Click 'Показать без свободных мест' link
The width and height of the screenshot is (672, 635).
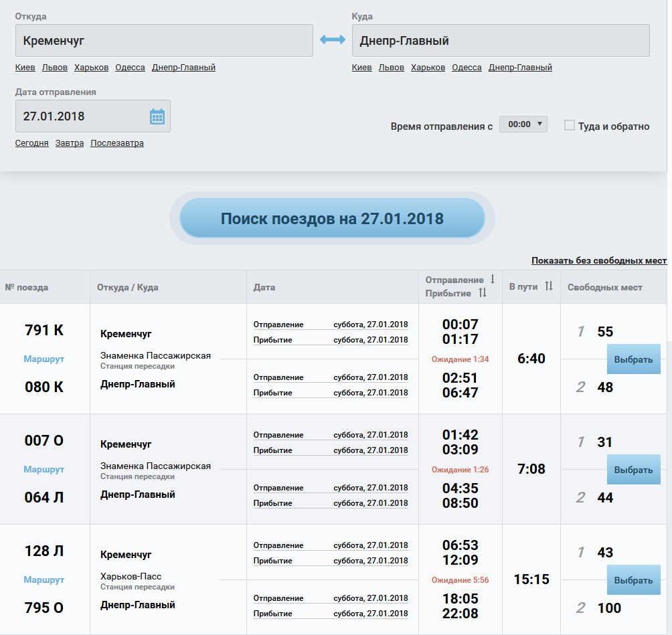[598, 260]
